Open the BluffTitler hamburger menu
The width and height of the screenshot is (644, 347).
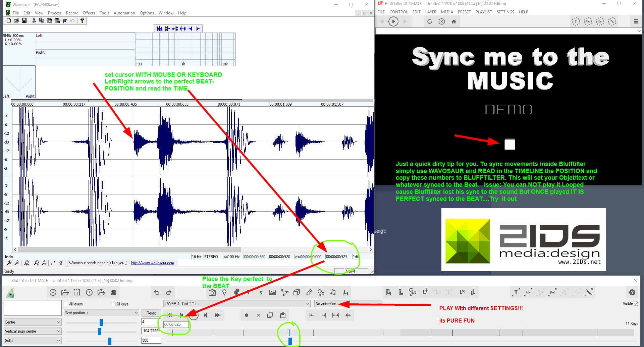636,21
